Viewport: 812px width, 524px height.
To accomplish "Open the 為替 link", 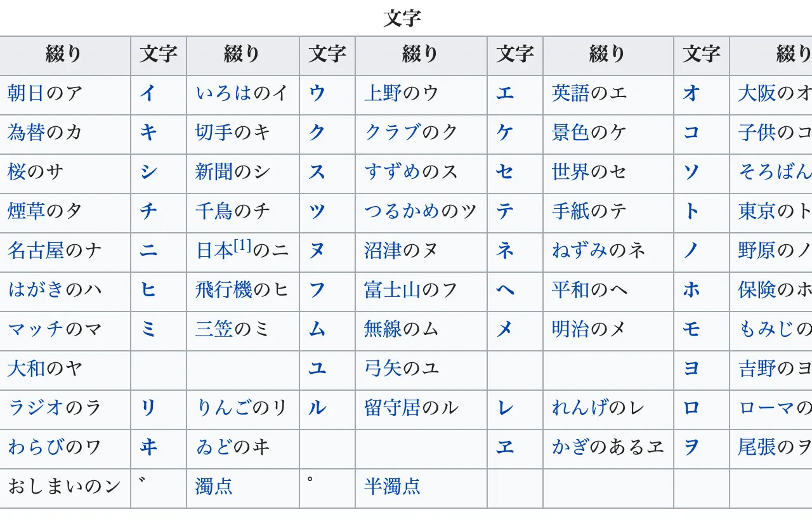I will (x=26, y=133).
